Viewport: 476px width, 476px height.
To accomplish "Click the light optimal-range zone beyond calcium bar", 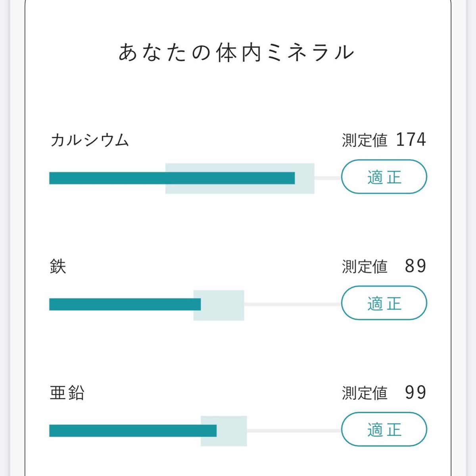I will (305, 178).
